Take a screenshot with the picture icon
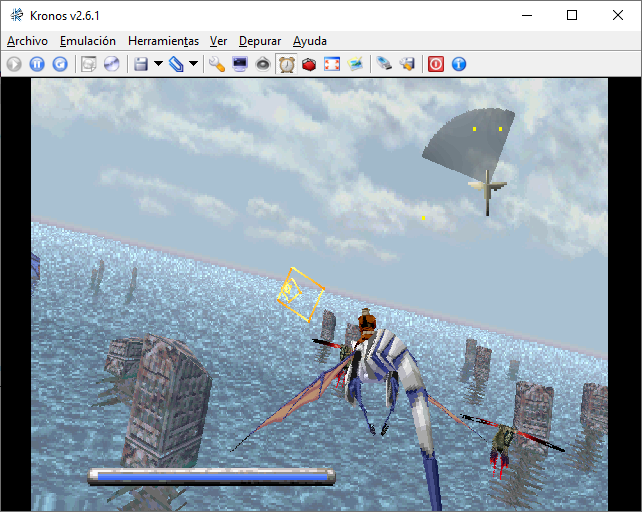Image resolution: width=642 pixels, height=512 pixels. click(x=355, y=64)
